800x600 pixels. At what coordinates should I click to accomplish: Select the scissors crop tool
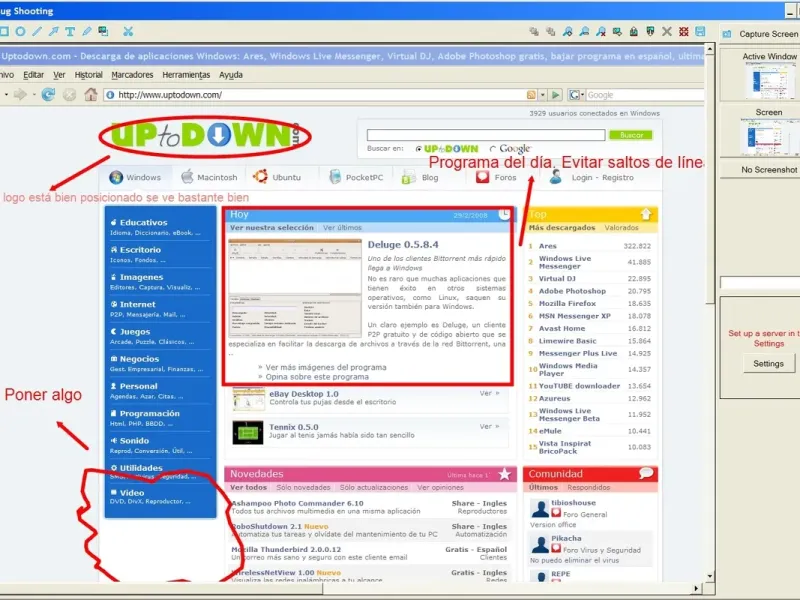pos(128,32)
